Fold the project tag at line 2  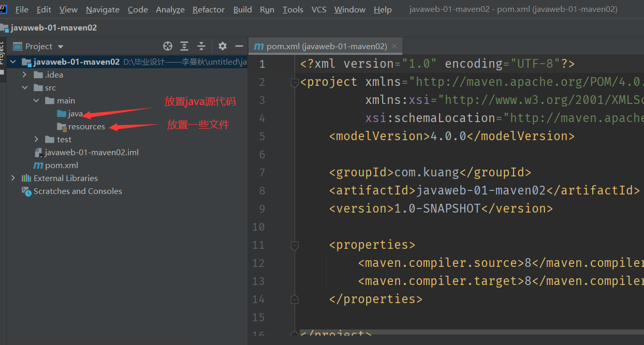[x=295, y=82]
